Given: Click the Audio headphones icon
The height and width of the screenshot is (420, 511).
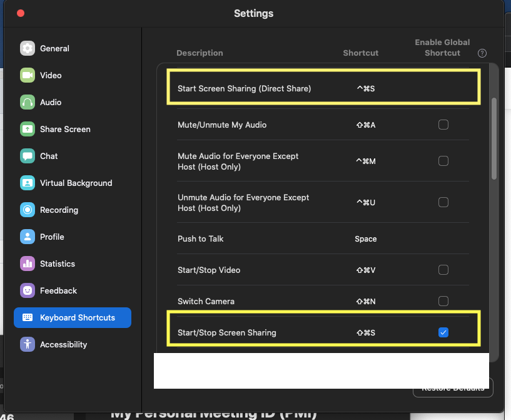Looking at the screenshot, I should [28, 103].
